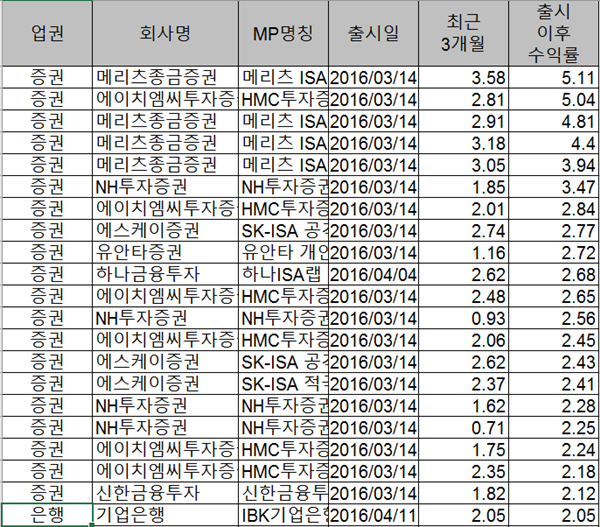Click the 3-month value 3.18

pos(463,143)
